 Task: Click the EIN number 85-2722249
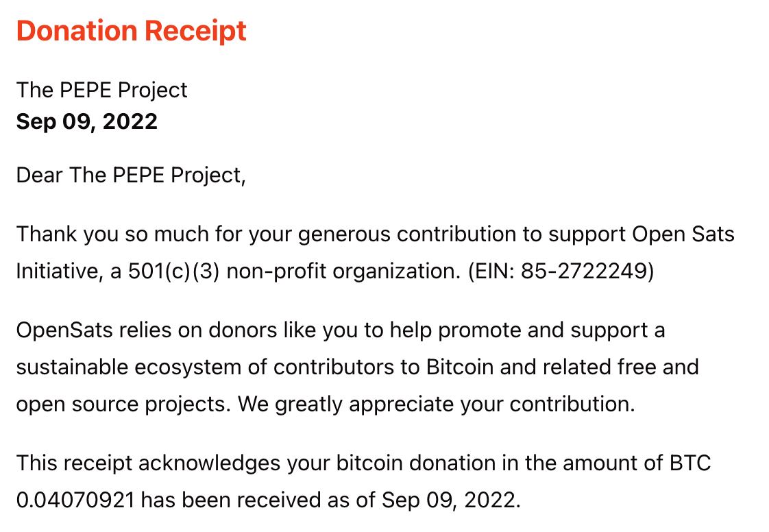583,271
